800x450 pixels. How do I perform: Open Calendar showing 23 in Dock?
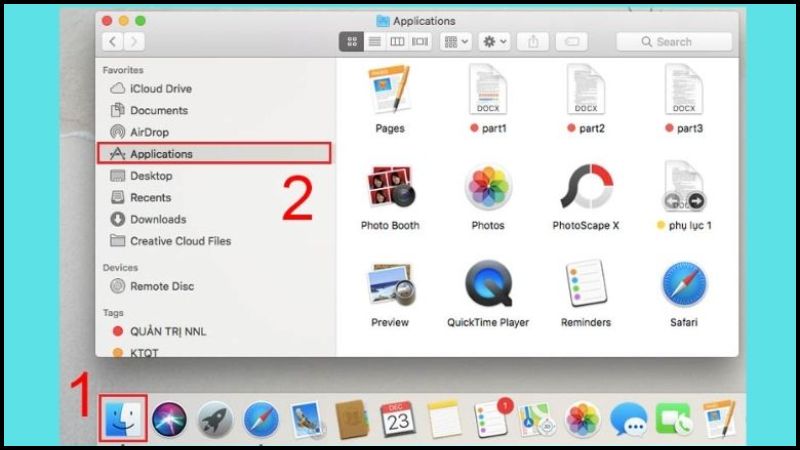[x=398, y=420]
